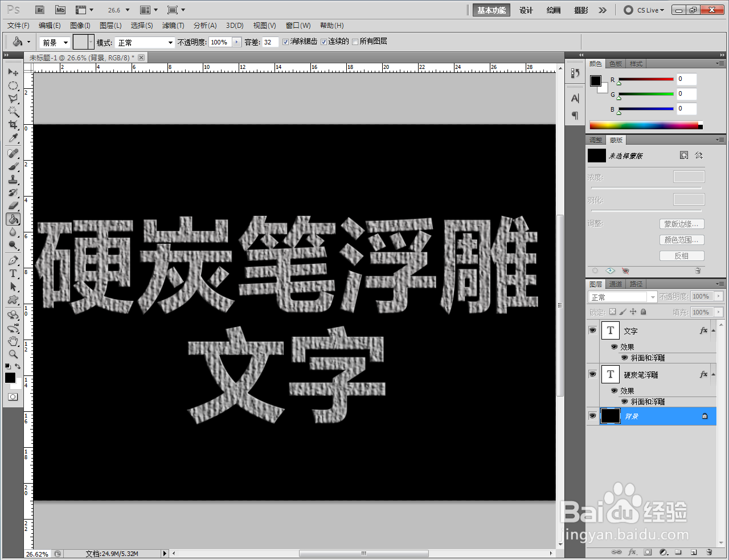Hide the 文字 layer visibility eye
This screenshot has height=560, width=729.
click(593, 330)
